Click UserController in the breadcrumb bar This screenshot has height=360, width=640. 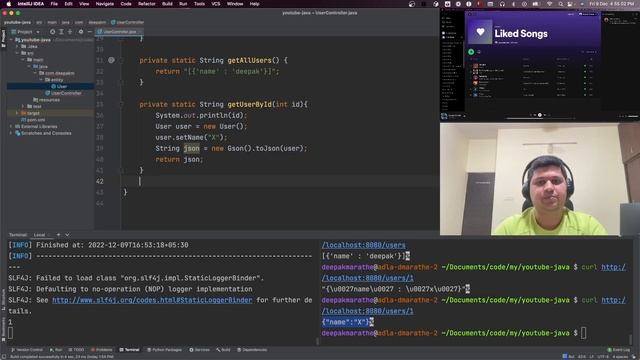[x=127, y=22]
